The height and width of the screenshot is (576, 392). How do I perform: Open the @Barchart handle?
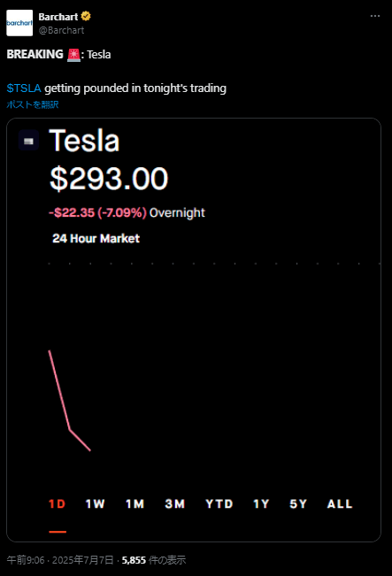(x=61, y=30)
